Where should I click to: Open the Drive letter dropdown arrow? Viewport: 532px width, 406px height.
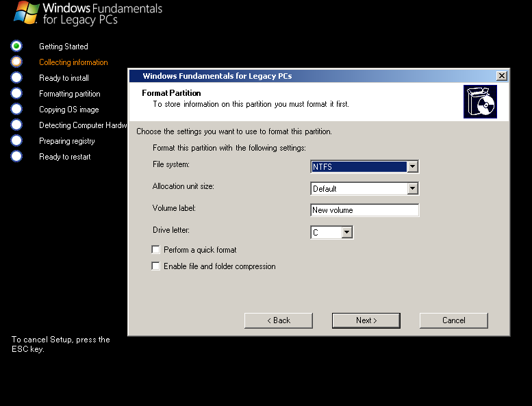point(346,232)
